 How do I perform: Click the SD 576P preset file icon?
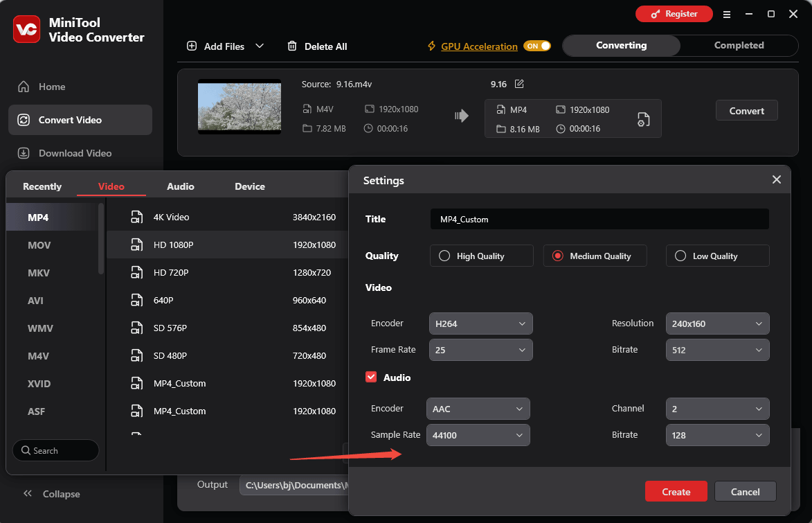click(136, 328)
